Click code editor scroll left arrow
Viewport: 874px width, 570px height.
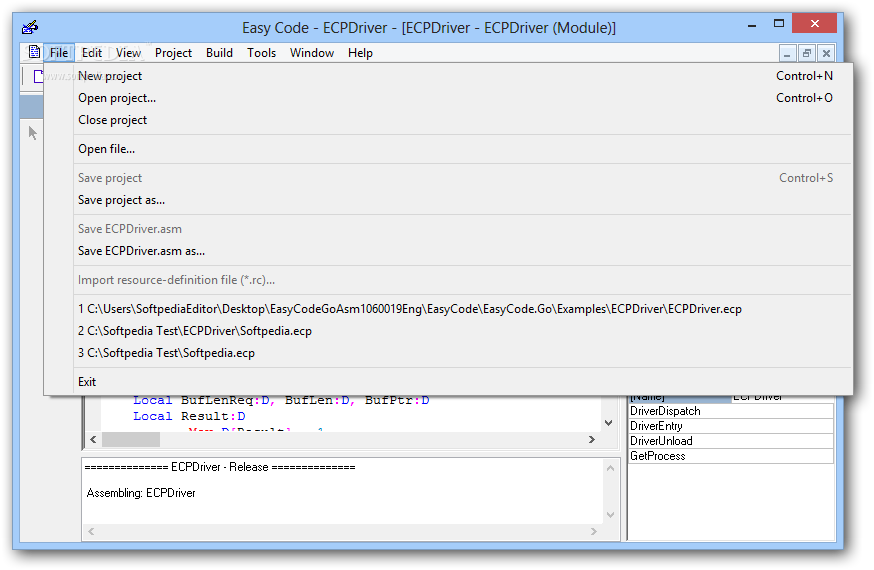93,440
